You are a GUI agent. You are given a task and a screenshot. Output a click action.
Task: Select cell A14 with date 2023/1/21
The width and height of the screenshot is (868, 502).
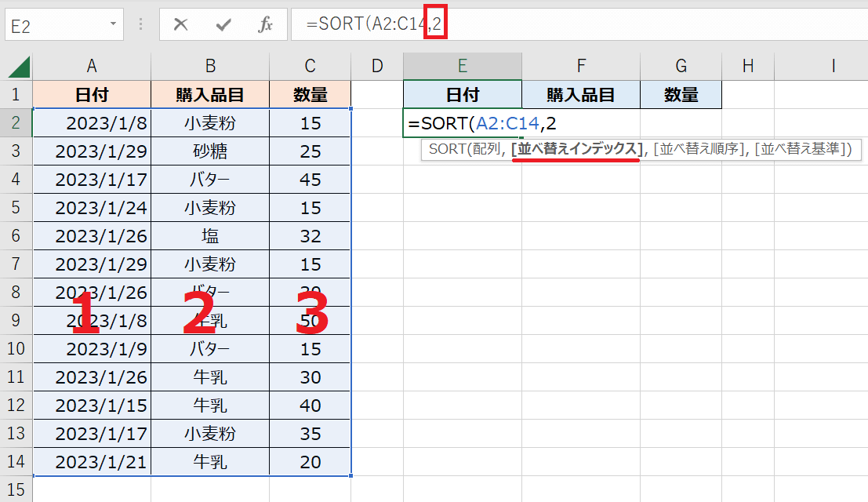pyautogui.click(x=92, y=462)
